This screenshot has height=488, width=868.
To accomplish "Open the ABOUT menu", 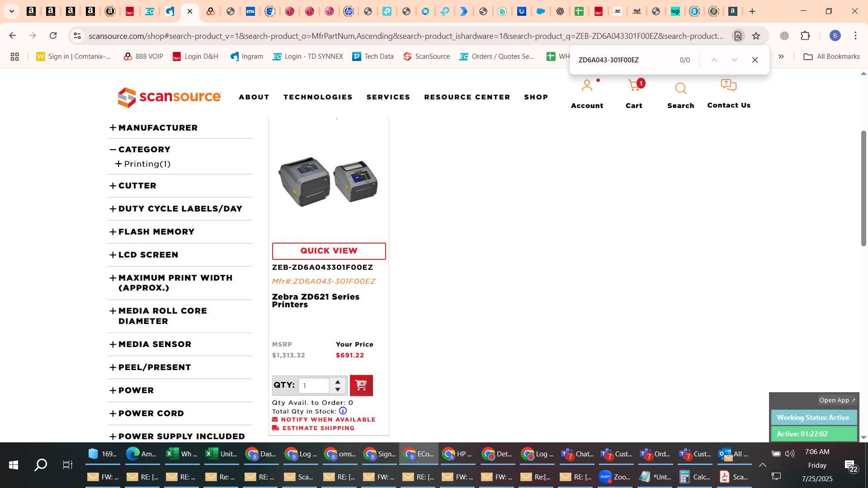I will click(x=254, y=97).
